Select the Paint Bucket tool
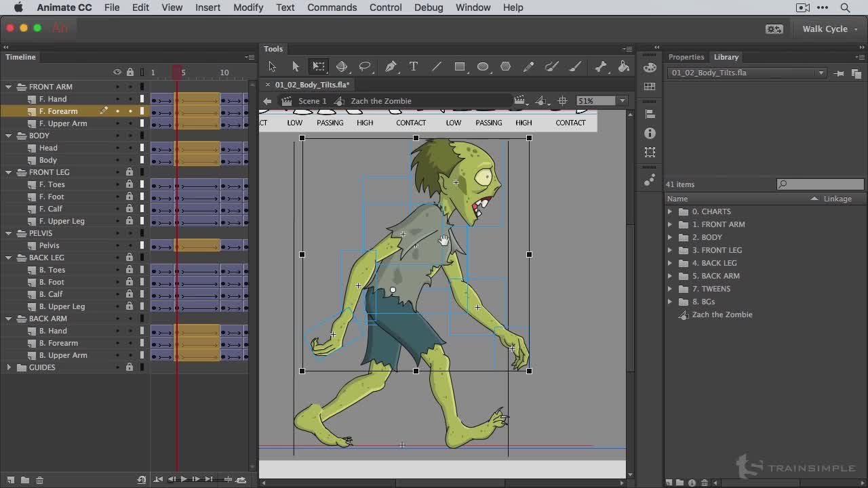Viewport: 868px width, 488px height. (624, 66)
